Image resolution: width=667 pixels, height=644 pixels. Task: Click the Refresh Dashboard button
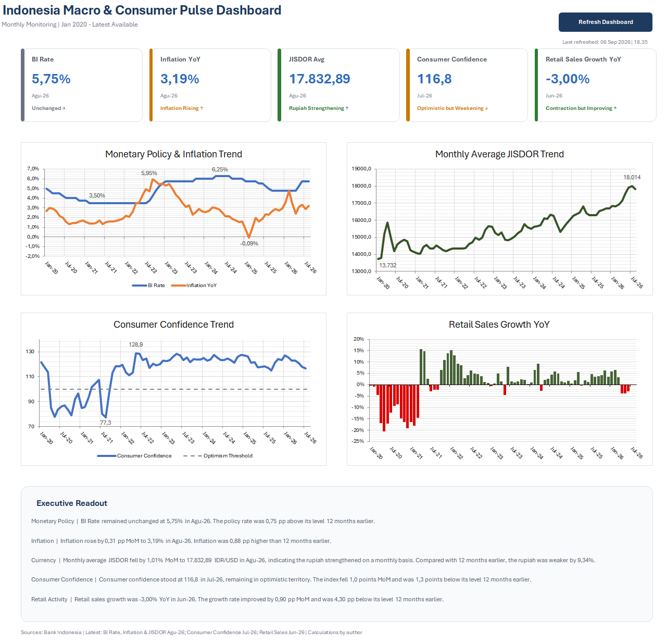[605, 22]
